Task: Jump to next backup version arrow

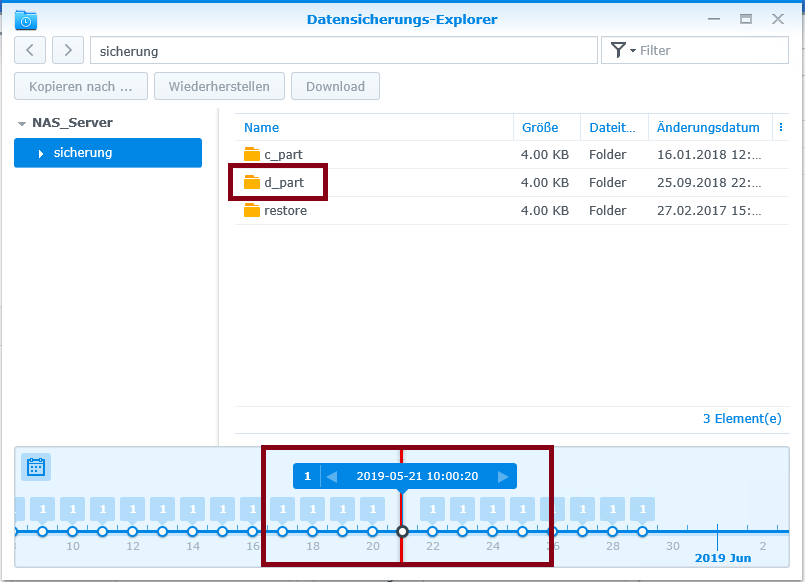Action: click(x=503, y=477)
